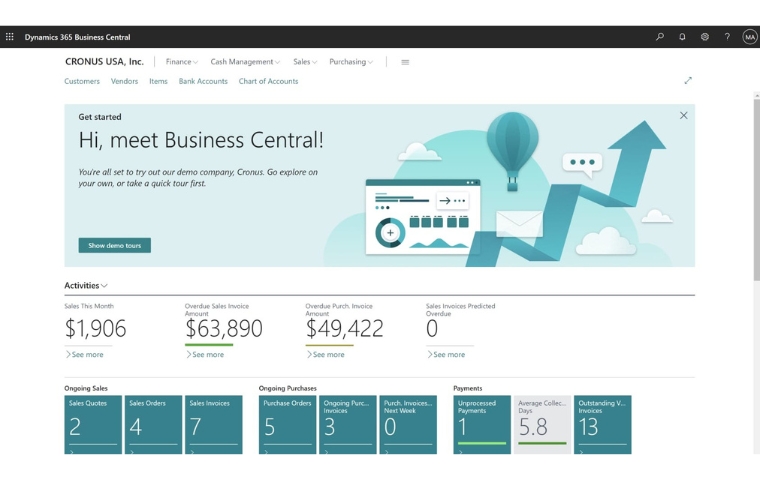The height and width of the screenshot is (480, 760).
Task: Open the Outstanding Vendor Invoices tile
Action: [x=602, y=425]
